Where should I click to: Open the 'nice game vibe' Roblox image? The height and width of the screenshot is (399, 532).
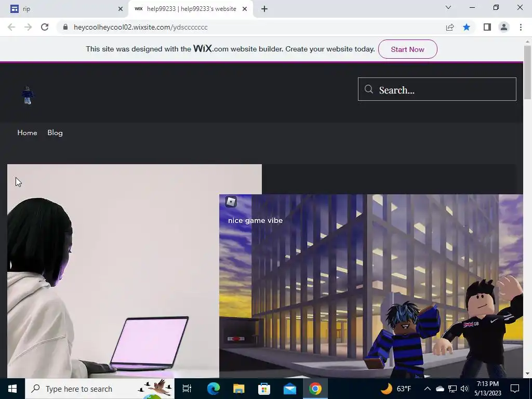371,286
